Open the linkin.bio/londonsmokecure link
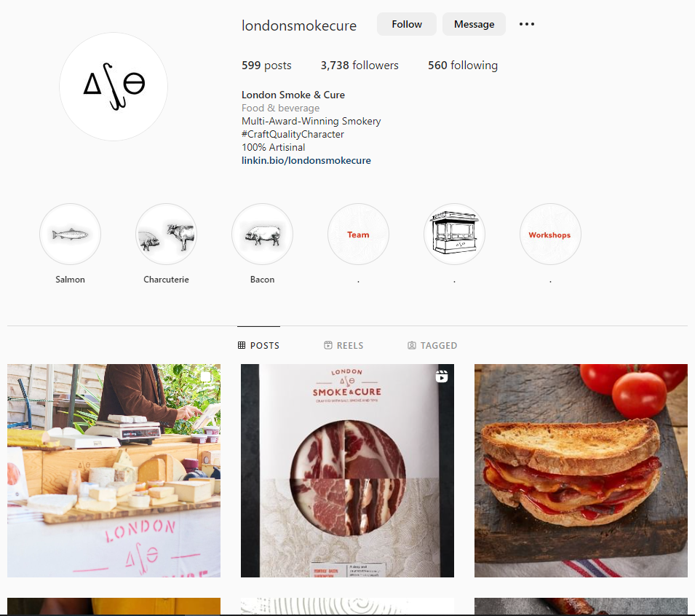 click(x=306, y=160)
